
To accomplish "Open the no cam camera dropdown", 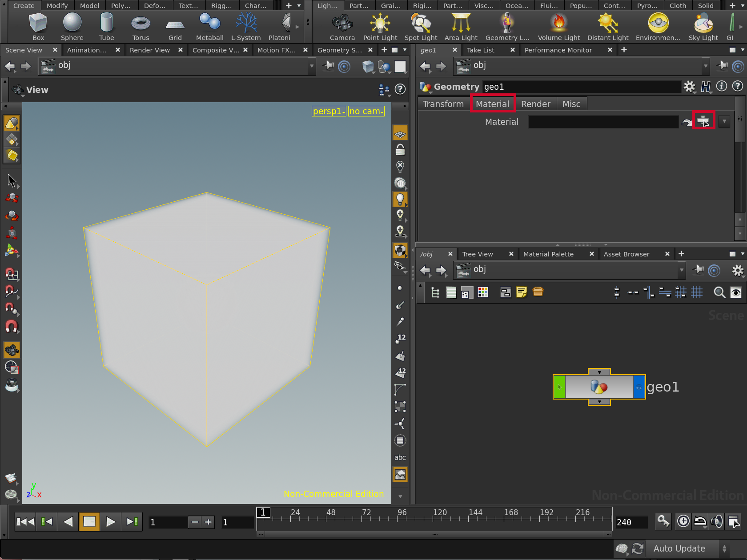I will coord(366,111).
